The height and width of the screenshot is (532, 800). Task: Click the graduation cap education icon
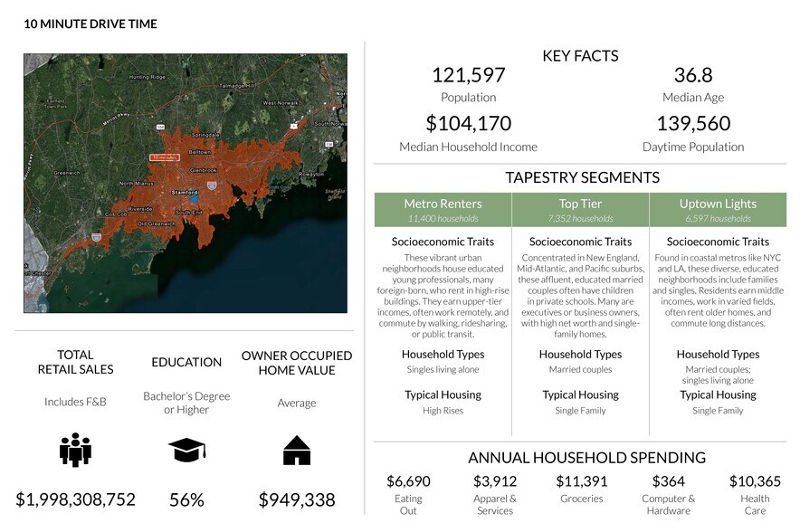point(186,450)
